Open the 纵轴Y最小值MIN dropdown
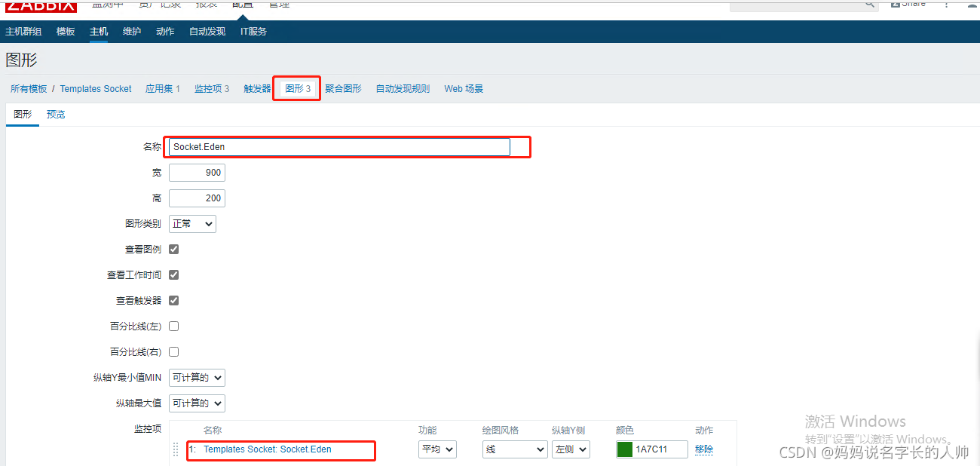This screenshot has width=980, height=466. (197, 378)
